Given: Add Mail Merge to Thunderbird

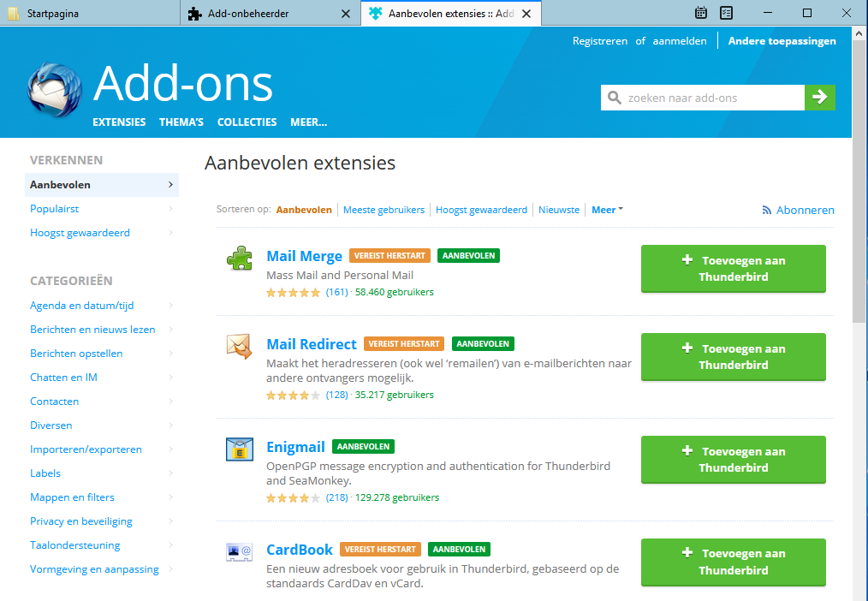Looking at the screenshot, I should click(x=733, y=269).
